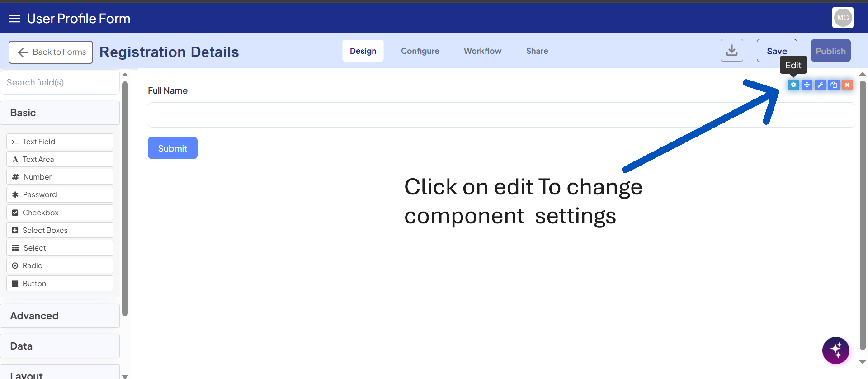
Task: Remove the component using the red X icon
Action: pyautogui.click(x=847, y=85)
